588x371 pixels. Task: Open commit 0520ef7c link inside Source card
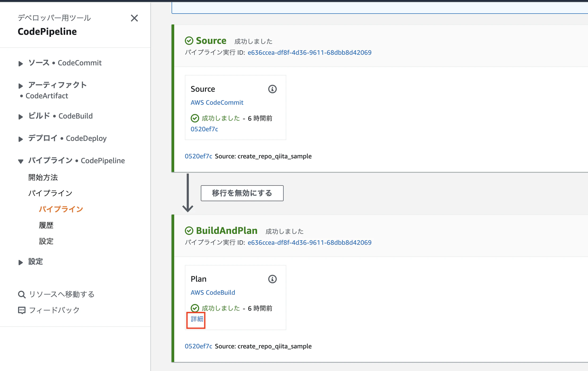[204, 129]
